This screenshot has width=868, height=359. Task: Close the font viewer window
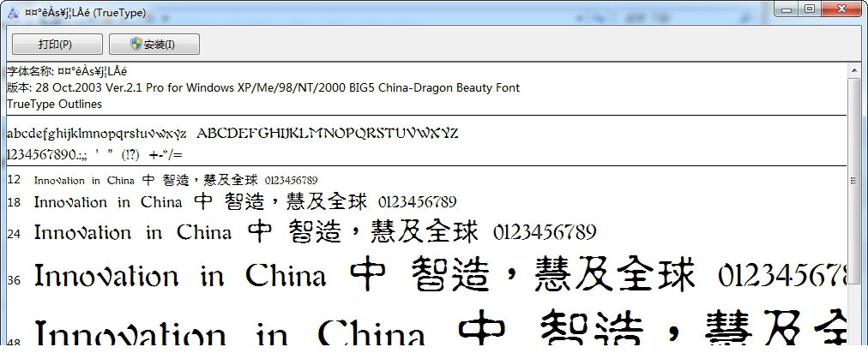pos(842,9)
